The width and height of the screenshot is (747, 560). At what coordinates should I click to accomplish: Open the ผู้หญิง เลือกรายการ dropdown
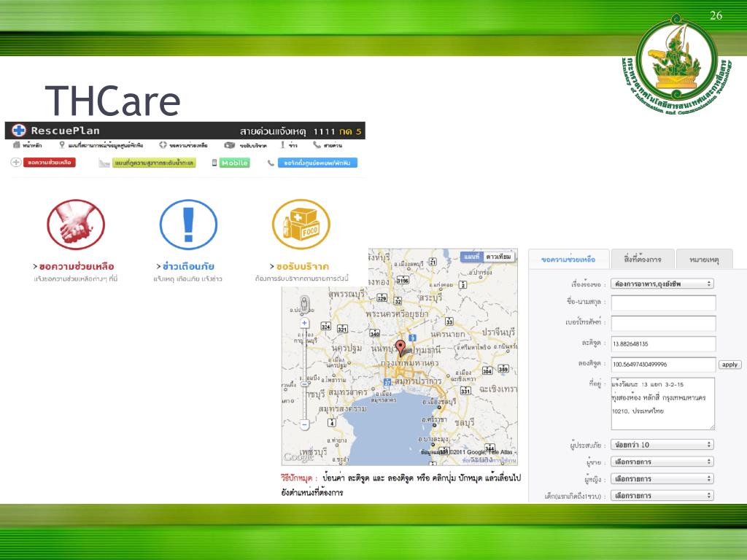662,478
